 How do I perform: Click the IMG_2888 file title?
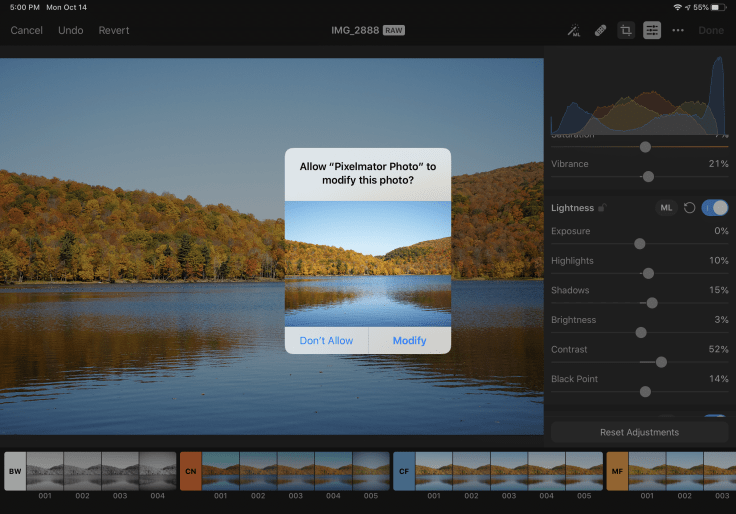click(355, 31)
